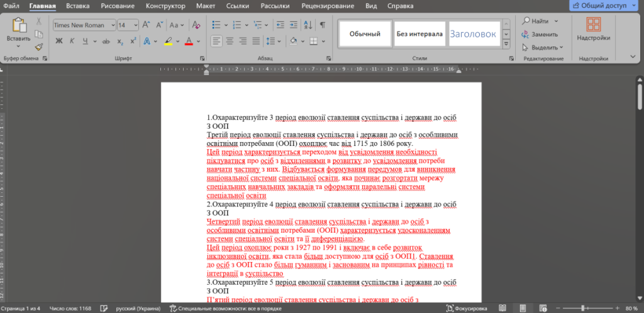This screenshot has height=313, width=644.
Task: Apply subscript formatting
Action: [120, 41]
